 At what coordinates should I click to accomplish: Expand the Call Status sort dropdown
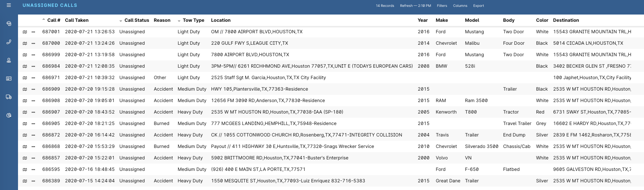point(121,21)
